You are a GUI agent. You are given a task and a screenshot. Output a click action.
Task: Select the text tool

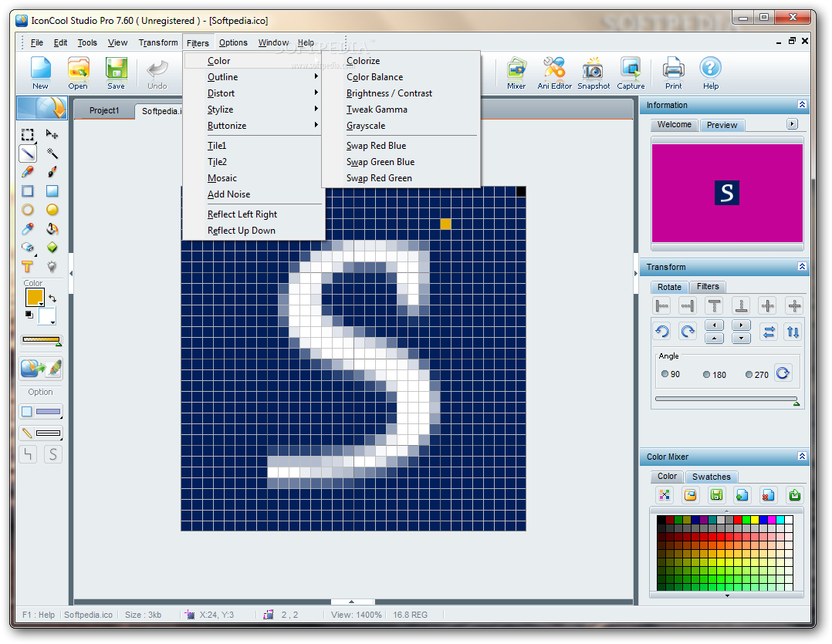(x=28, y=267)
